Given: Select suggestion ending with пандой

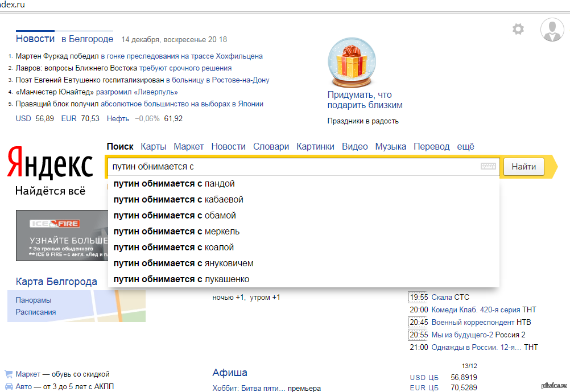Looking at the screenshot, I should (174, 184).
